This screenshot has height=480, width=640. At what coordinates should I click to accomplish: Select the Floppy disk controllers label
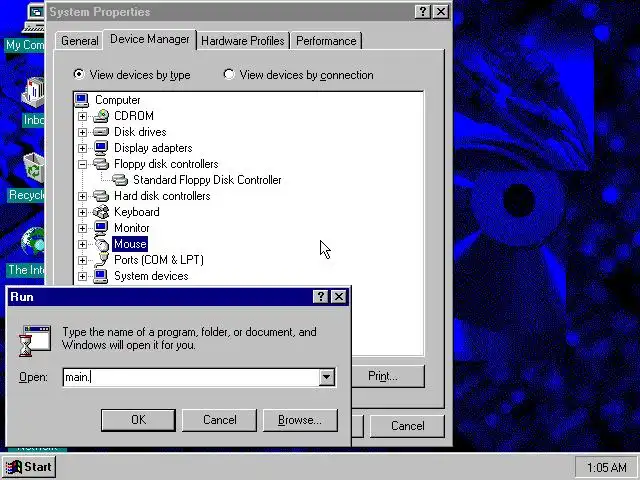click(166, 164)
